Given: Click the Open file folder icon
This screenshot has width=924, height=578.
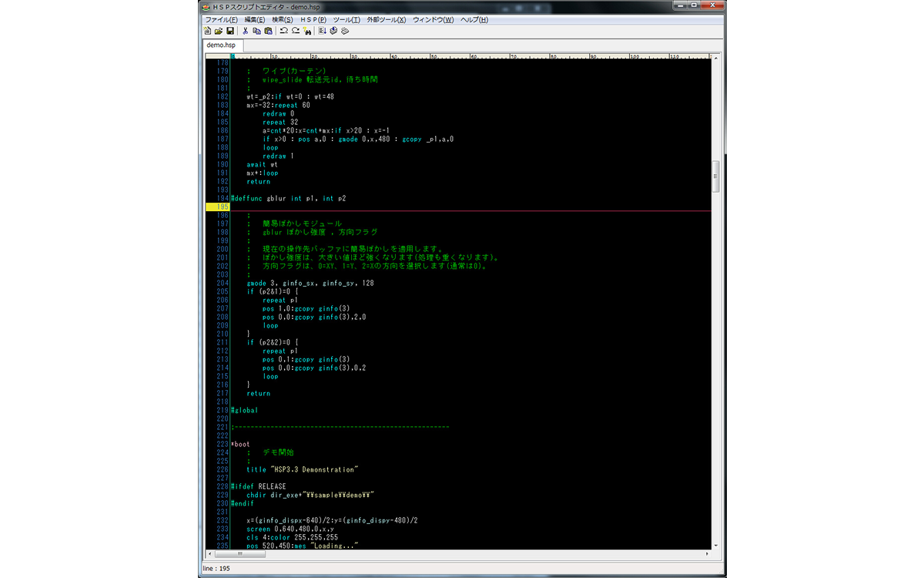Looking at the screenshot, I should click(219, 31).
